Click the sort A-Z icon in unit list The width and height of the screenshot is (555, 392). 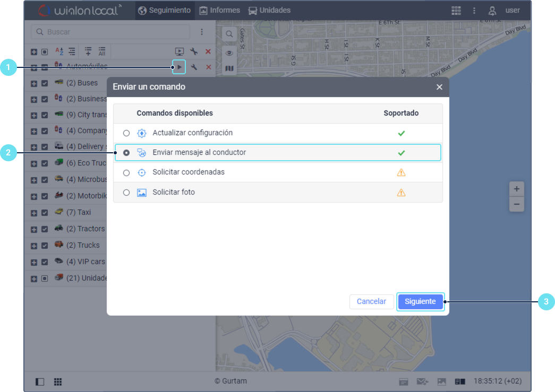(x=59, y=51)
